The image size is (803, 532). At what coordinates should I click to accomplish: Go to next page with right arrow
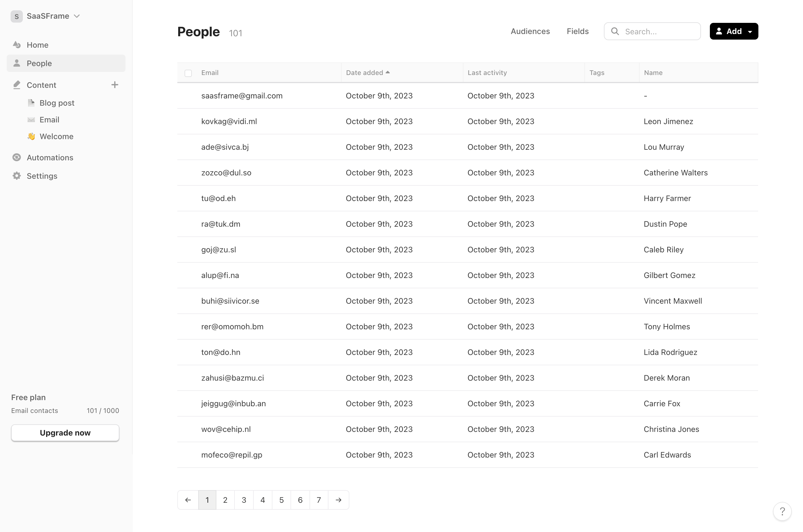click(x=338, y=500)
